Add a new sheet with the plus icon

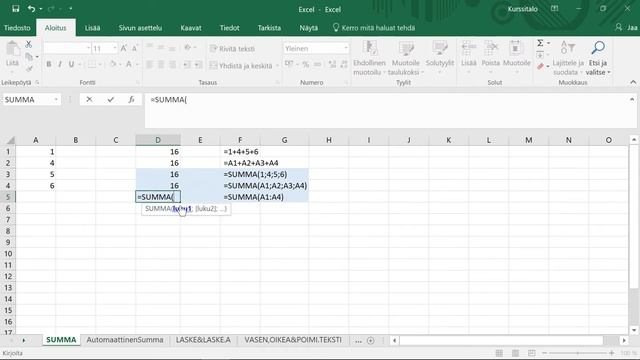(370, 340)
